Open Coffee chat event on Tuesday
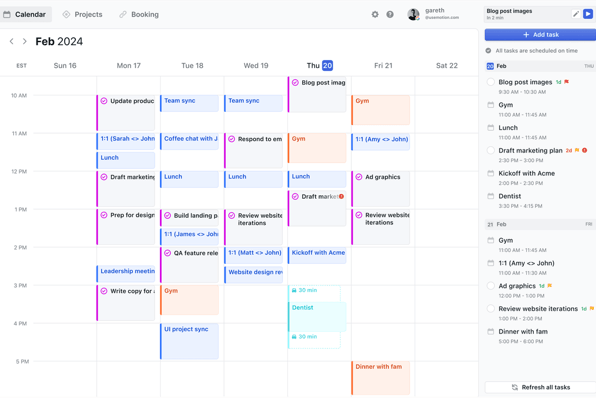 tap(189, 141)
